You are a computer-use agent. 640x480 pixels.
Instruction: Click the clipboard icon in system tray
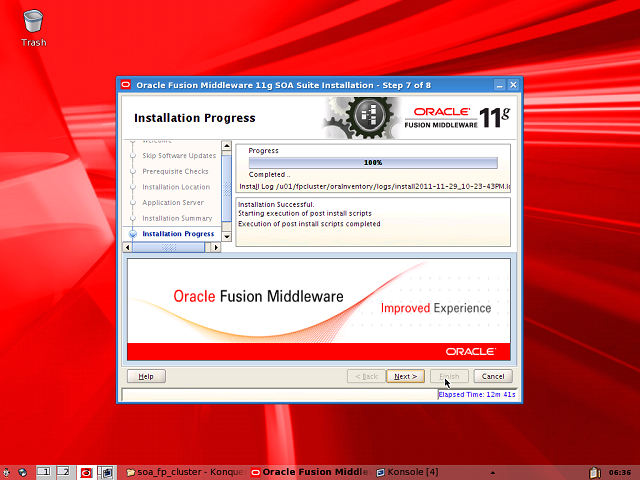point(595,473)
